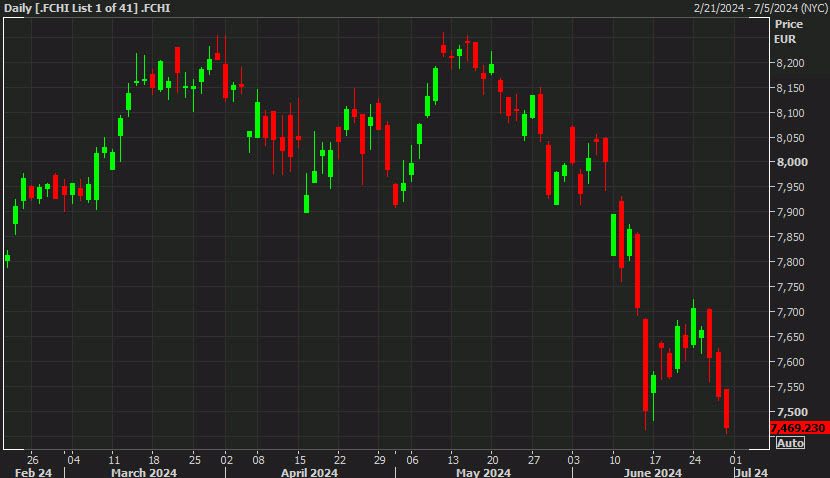Click the 8,100 price axis label
Screen dimensions: 830x478
click(790, 113)
